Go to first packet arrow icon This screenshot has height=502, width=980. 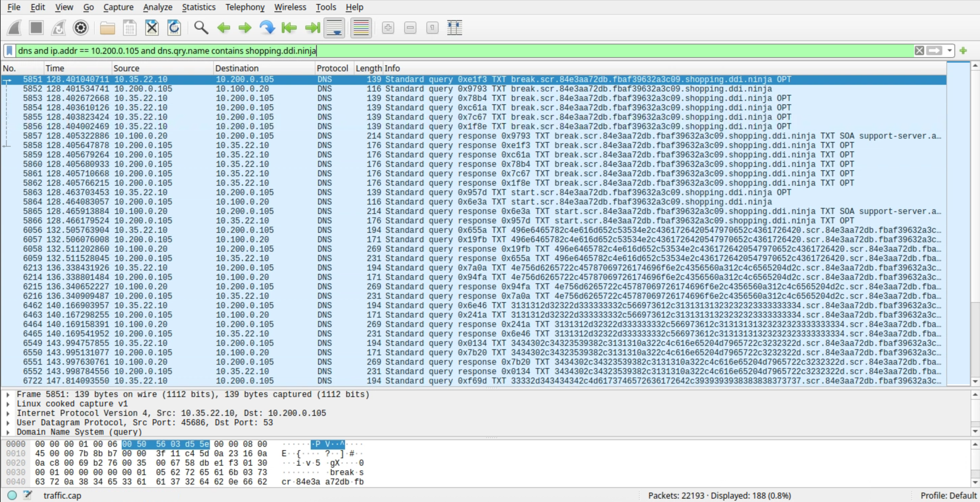(289, 28)
